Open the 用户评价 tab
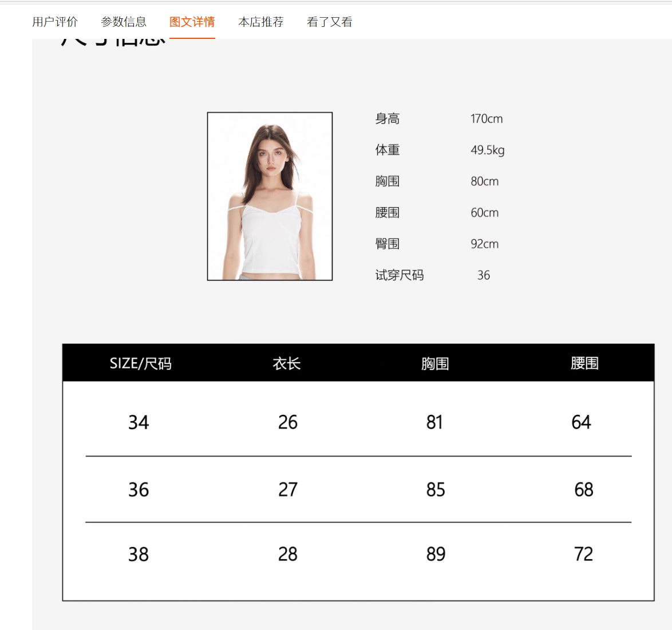 [55, 22]
